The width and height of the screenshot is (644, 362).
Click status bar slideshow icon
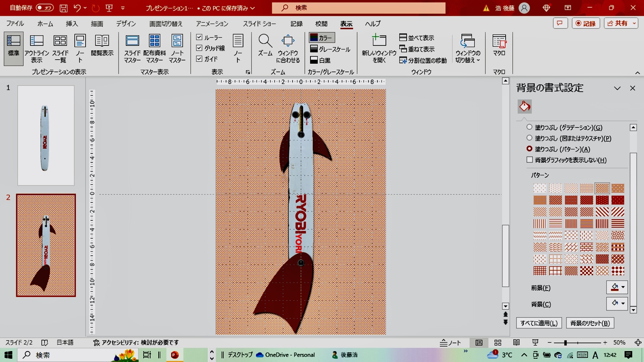535,343
